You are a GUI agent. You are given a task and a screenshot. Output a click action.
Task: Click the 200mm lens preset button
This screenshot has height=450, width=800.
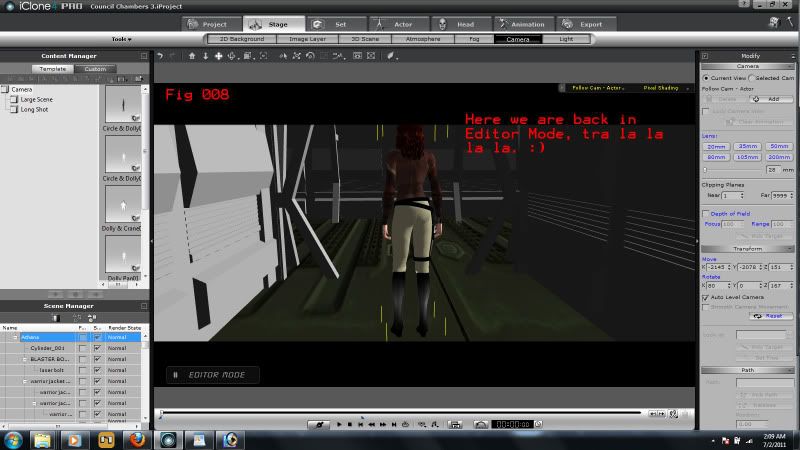click(x=779, y=157)
